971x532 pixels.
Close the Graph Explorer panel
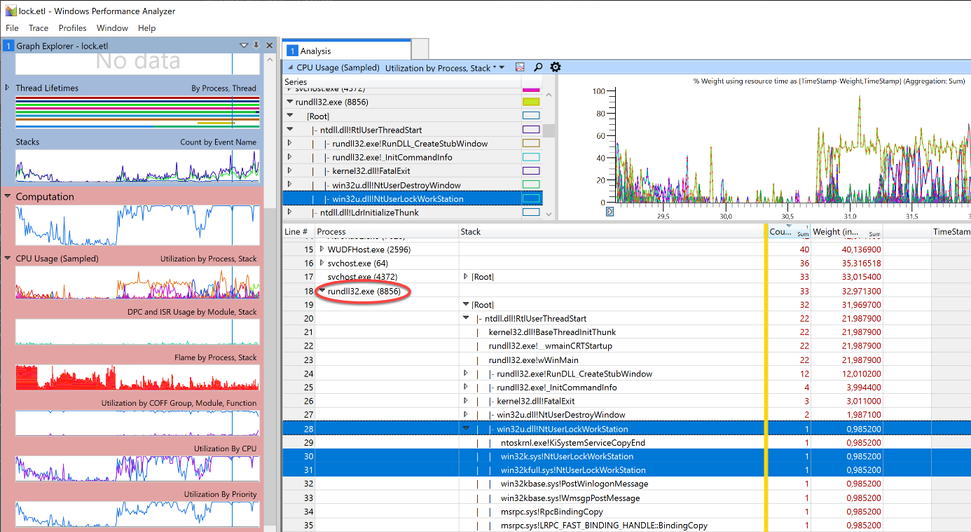[x=267, y=46]
